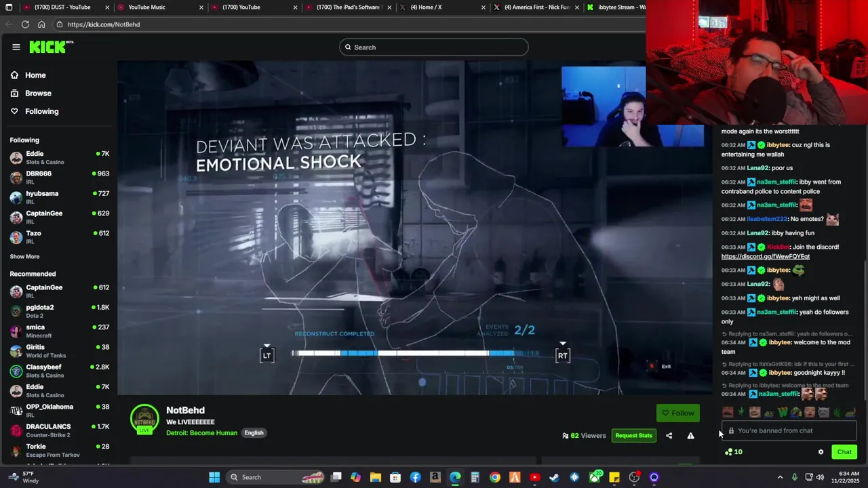Viewport: 868px width, 488px height.
Task: Go to Home in Kick sidebar
Action: tap(28, 75)
